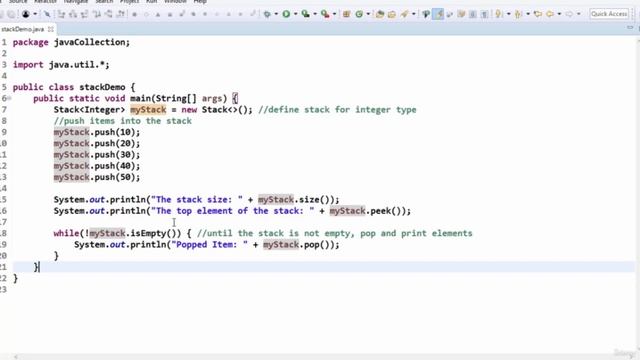Screen dimensions: 640x360
Task: Click the green New Java Class icon
Action: (x=359, y=14)
